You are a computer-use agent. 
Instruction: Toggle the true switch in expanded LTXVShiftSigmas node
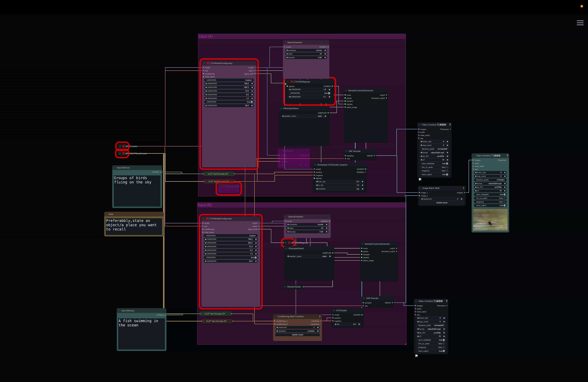click(329, 93)
